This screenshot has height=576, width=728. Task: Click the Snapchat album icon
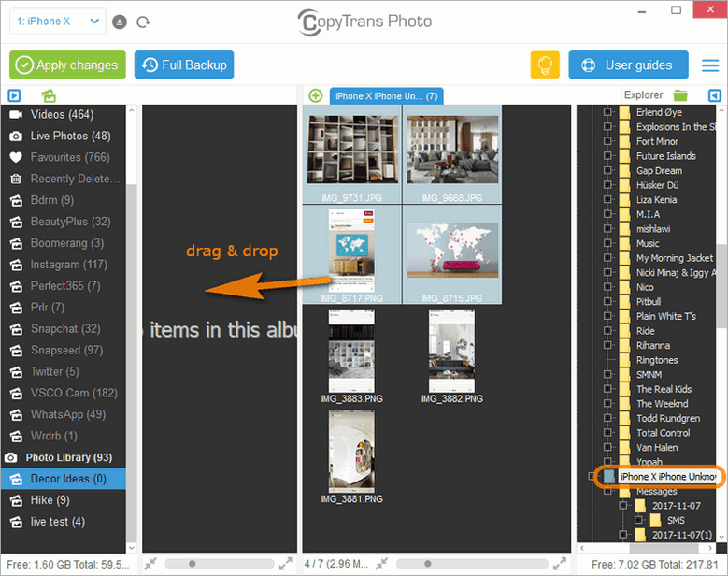point(16,329)
